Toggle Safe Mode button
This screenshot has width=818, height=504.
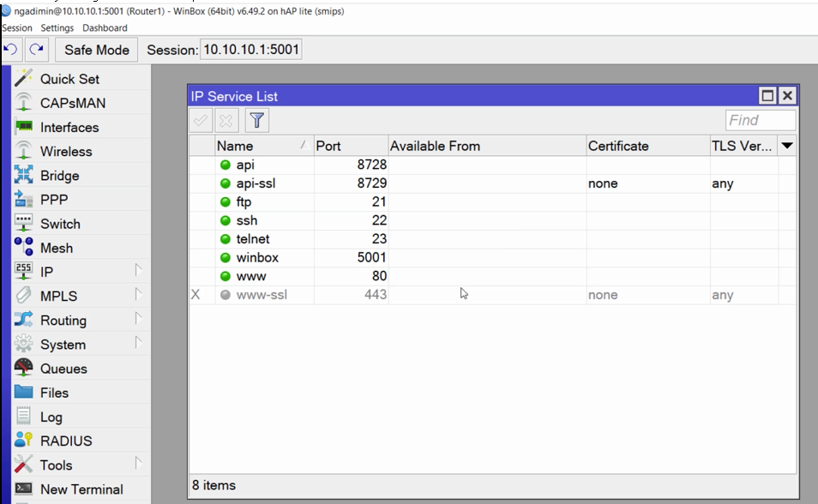coord(97,50)
